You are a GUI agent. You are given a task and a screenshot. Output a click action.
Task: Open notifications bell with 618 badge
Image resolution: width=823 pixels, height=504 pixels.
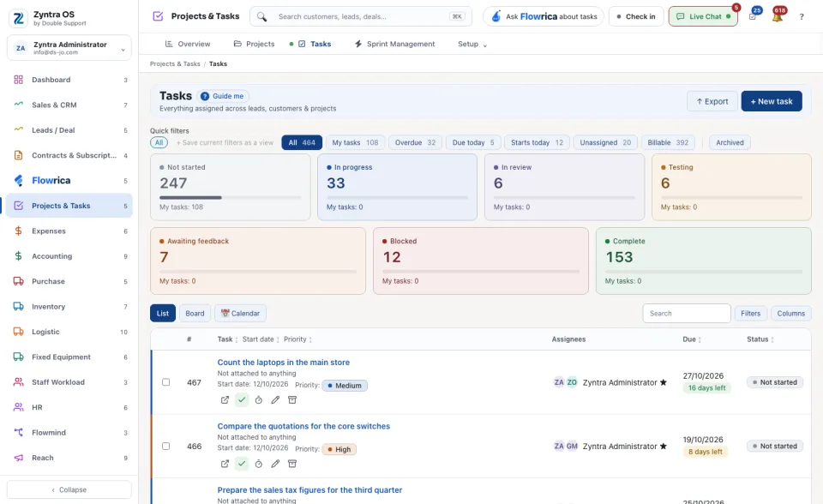(778, 16)
